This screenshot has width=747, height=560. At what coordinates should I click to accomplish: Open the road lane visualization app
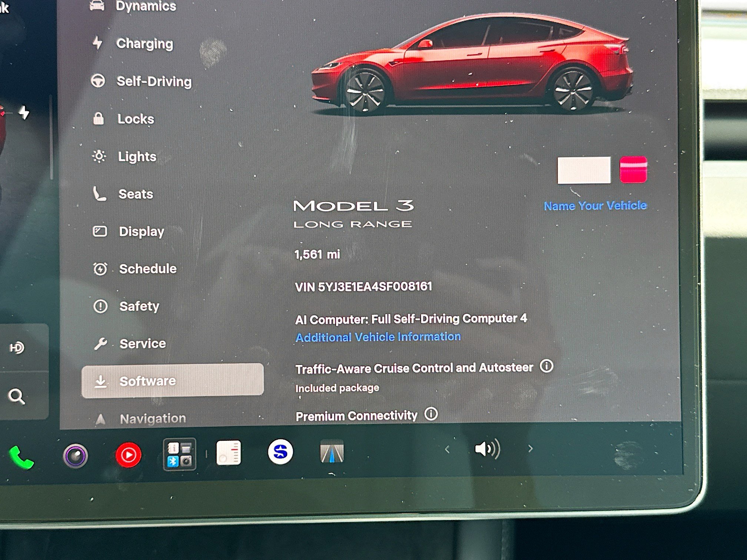[x=332, y=451]
